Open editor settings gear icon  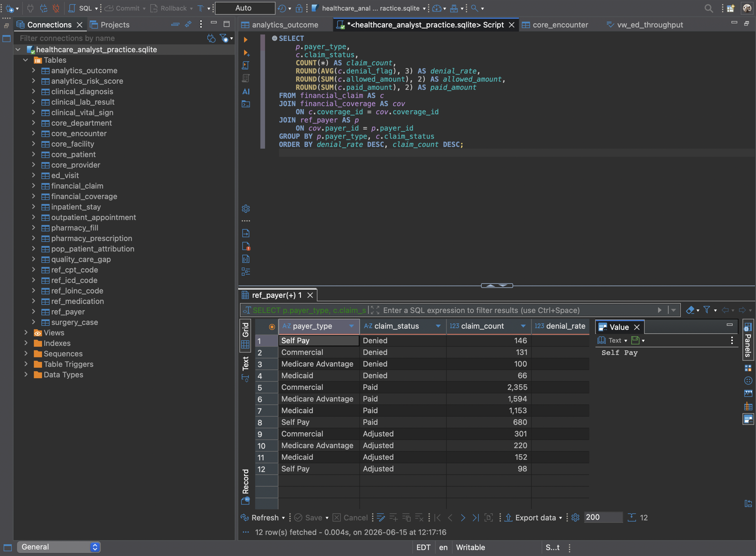click(x=246, y=208)
